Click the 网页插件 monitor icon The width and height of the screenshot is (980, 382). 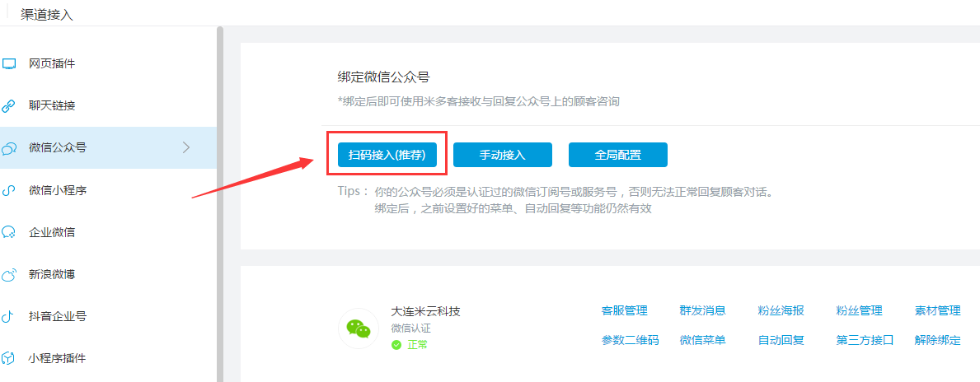(x=9, y=63)
